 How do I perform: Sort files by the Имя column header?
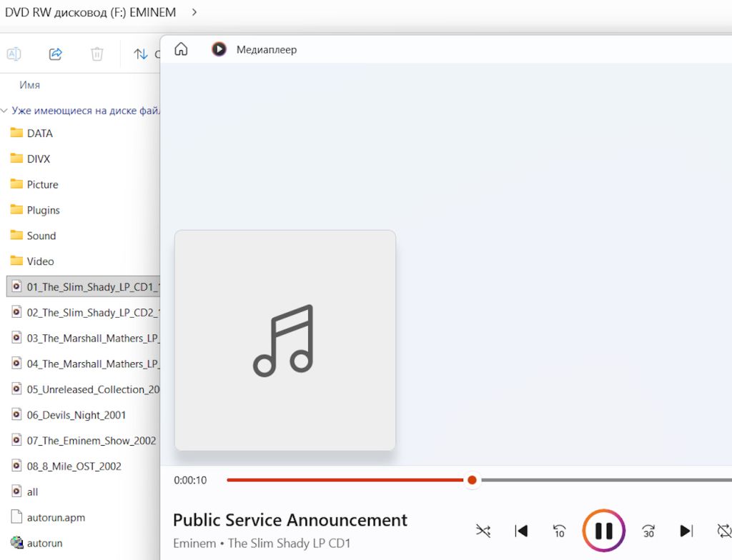pos(29,85)
